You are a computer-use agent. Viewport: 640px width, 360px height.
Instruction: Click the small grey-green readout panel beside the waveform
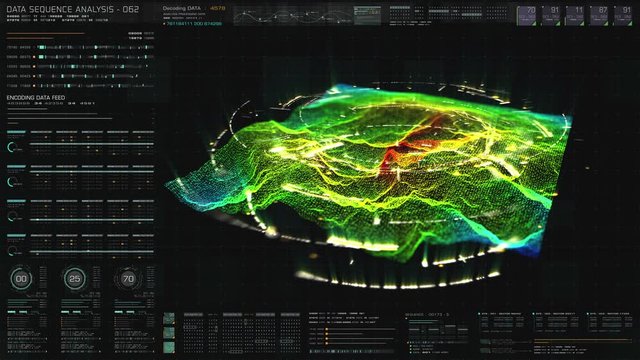(367, 16)
